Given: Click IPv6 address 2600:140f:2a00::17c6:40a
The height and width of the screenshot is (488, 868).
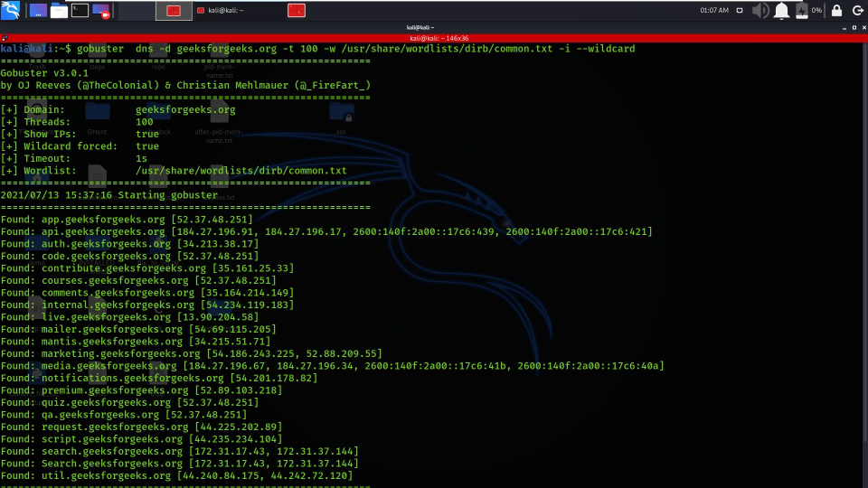Looking at the screenshot, I should (x=588, y=365).
